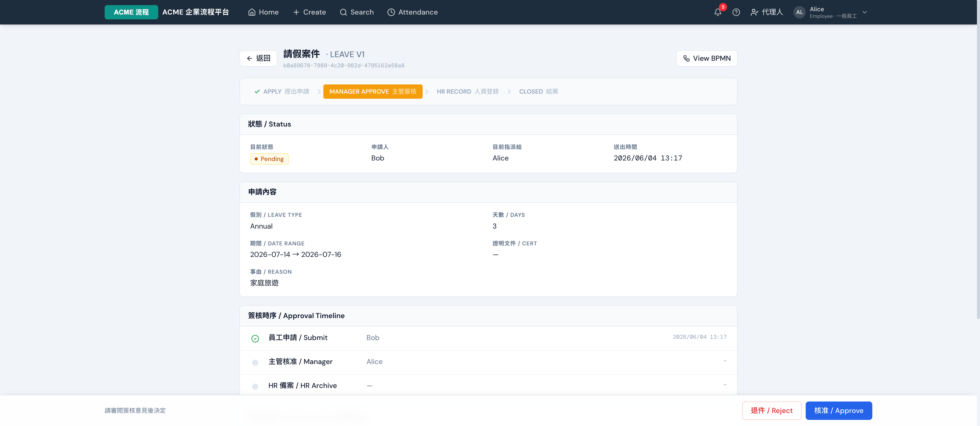Select the MANAGER APPROVE 主管簽核 step
The height and width of the screenshot is (426, 980).
[x=373, y=92]
